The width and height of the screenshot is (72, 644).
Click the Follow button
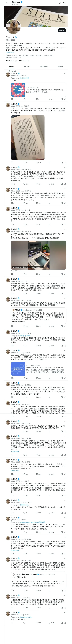coord(62,30)
